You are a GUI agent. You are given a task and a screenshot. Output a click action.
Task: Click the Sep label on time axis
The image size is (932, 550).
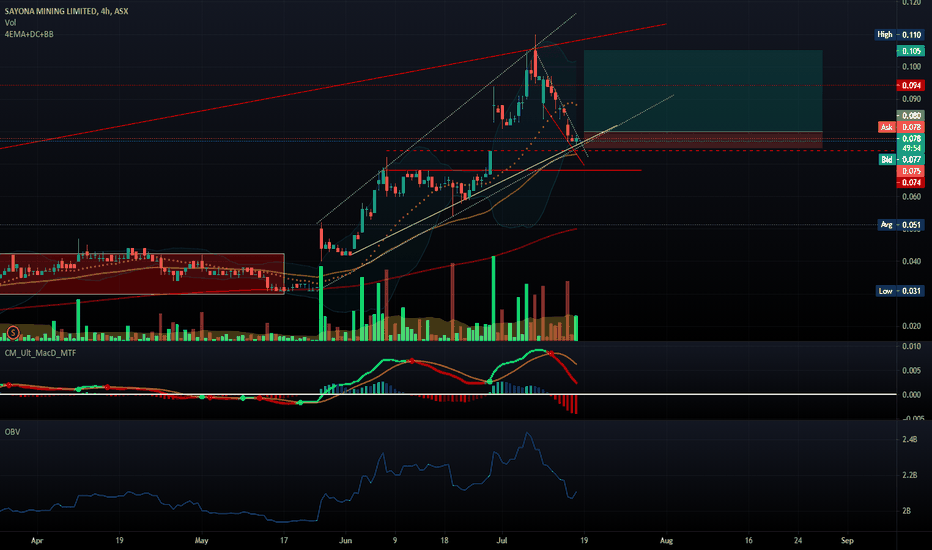pos(847,540)
